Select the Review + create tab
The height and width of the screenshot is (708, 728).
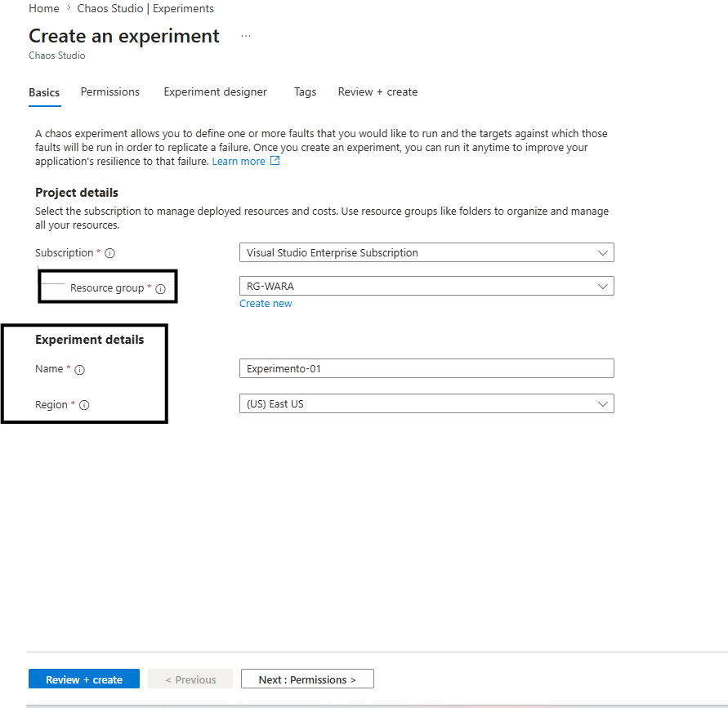377,92
